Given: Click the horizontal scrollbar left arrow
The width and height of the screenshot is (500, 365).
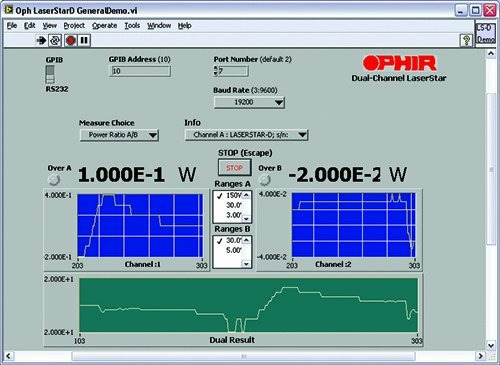Looking at the screenshot, I should [x=8, y=356].
